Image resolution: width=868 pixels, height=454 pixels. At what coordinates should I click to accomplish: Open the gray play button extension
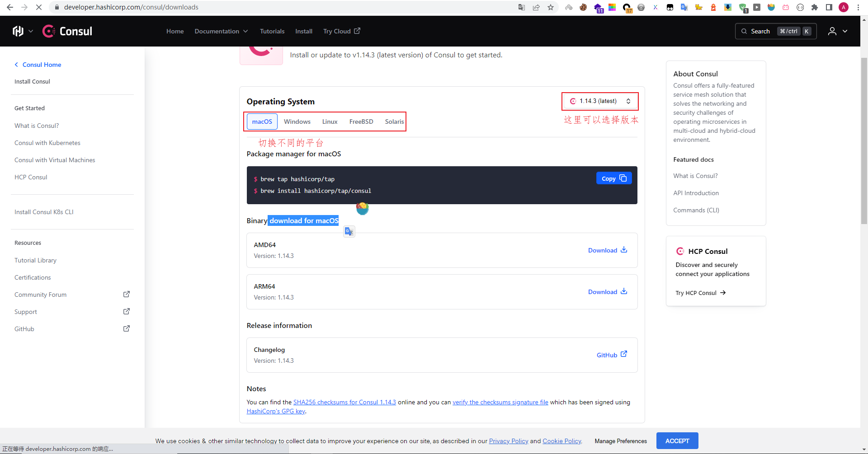tap(757, 7)
